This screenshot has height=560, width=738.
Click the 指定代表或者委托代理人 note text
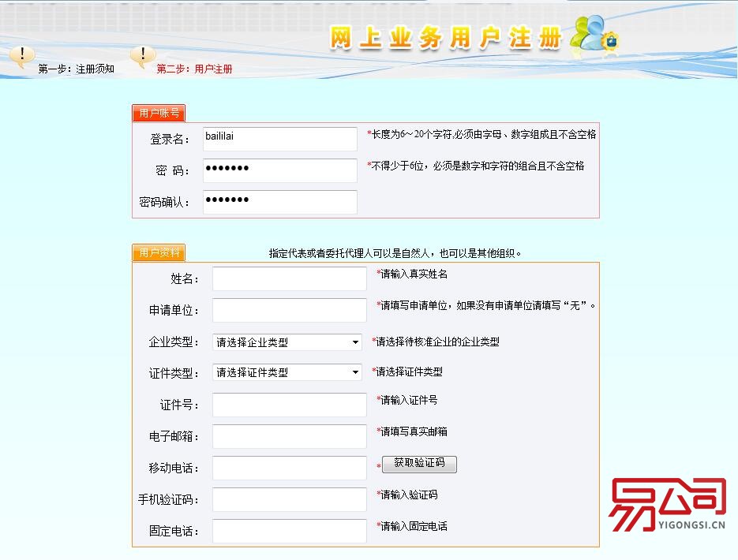pos(395,252)
